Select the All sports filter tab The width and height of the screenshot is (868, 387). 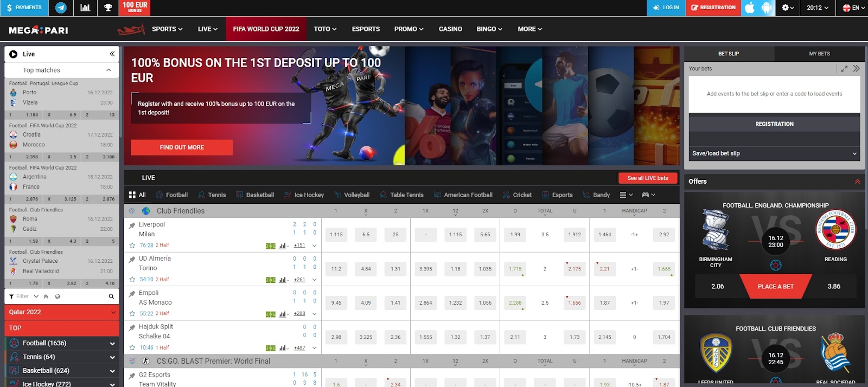click(137, 195)
